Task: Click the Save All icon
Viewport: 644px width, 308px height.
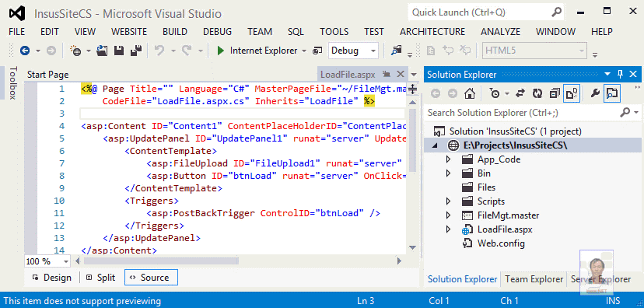Action: (136, 51)
